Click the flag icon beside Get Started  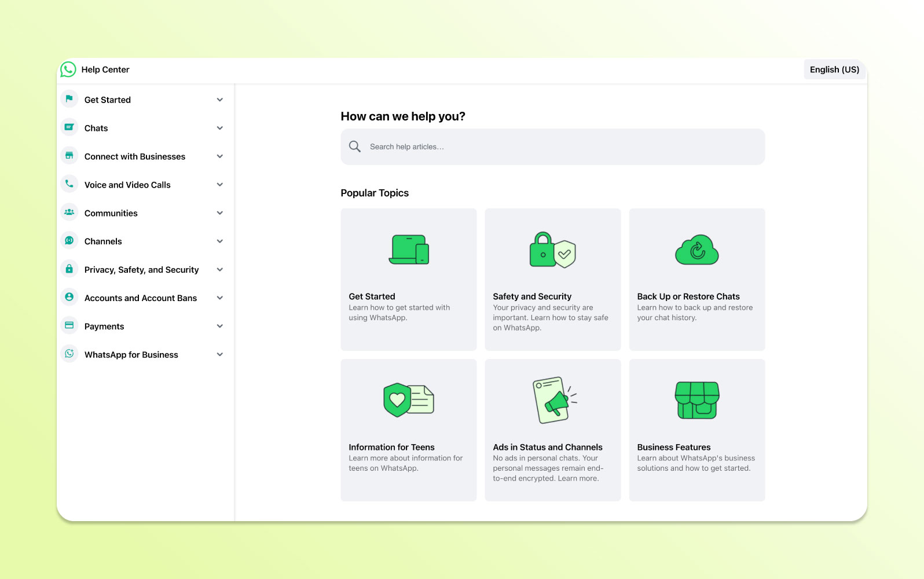(69, 99)
